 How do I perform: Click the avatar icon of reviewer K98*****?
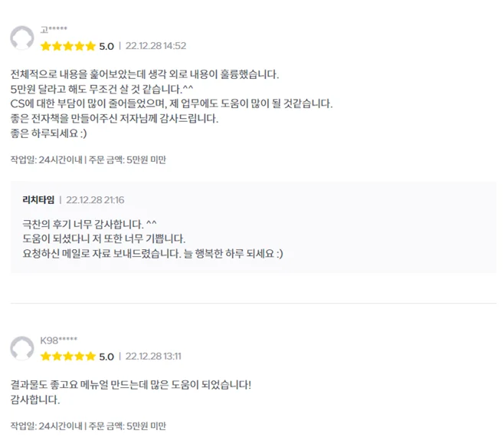point(22,348)
